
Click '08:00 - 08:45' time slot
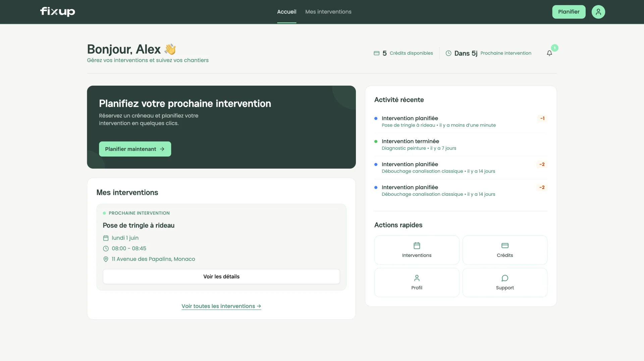(x=129, y=249)
